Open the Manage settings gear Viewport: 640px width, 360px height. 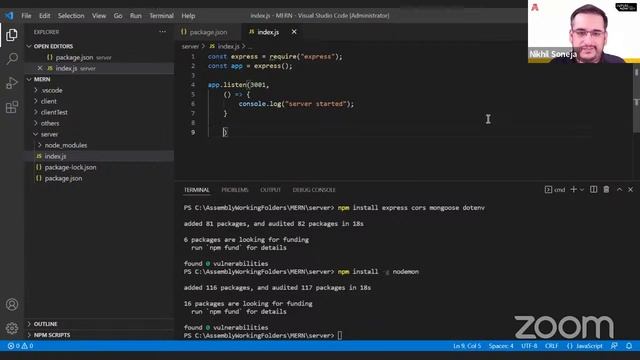pos(12,328)
